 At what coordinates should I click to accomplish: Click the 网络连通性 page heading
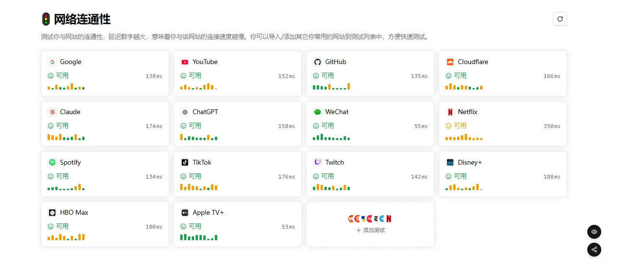tap(82, 19)
